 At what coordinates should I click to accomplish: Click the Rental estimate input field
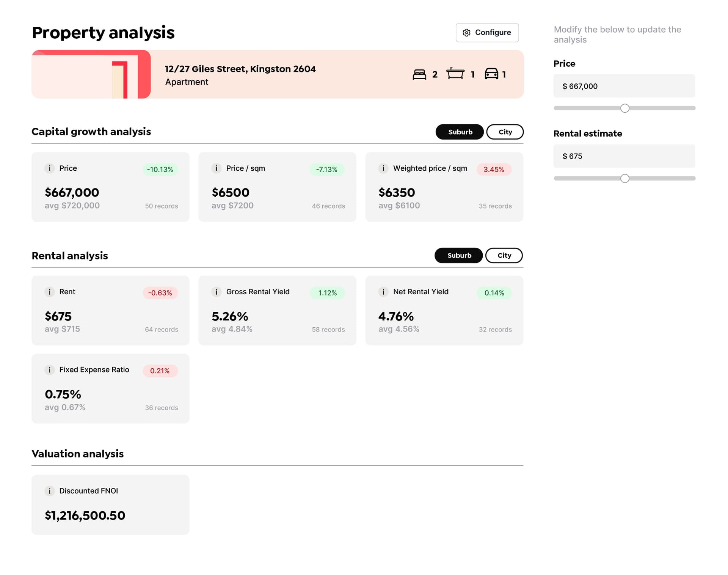624,156
